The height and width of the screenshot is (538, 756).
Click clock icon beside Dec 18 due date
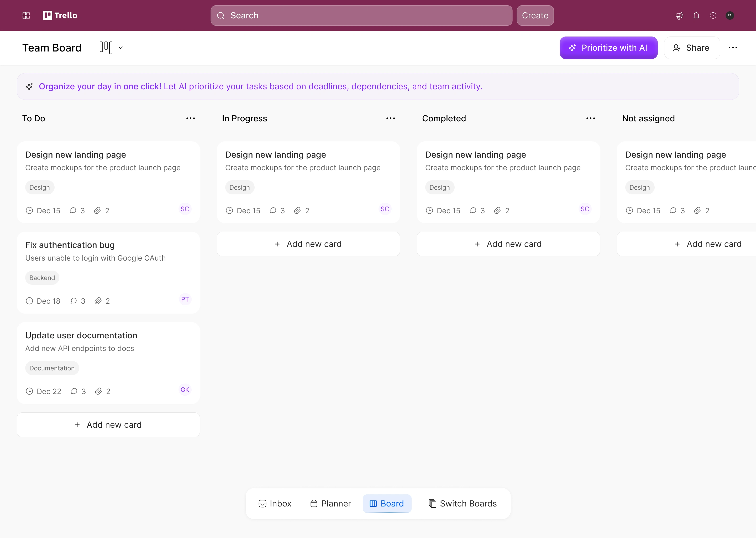(x=29, y=301)
